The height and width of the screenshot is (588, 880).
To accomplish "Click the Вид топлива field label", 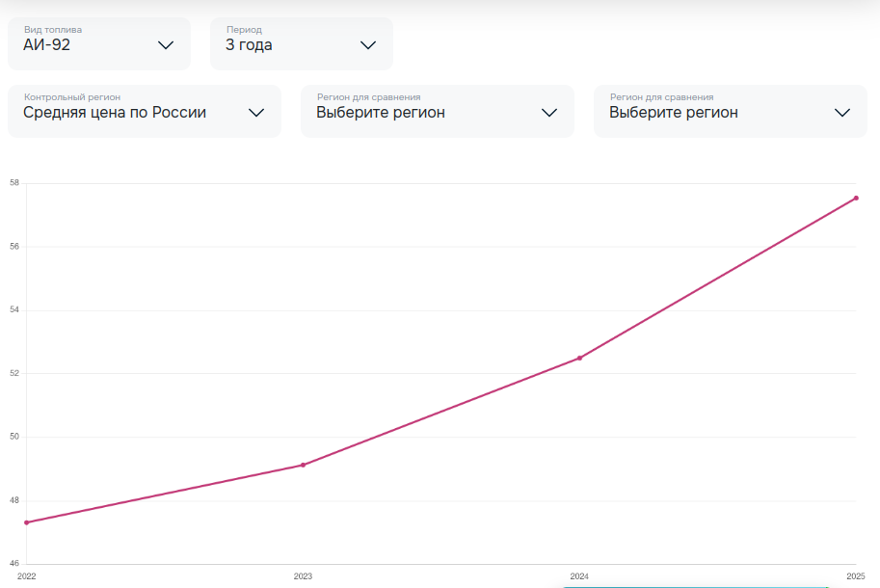I will [53, 30].
